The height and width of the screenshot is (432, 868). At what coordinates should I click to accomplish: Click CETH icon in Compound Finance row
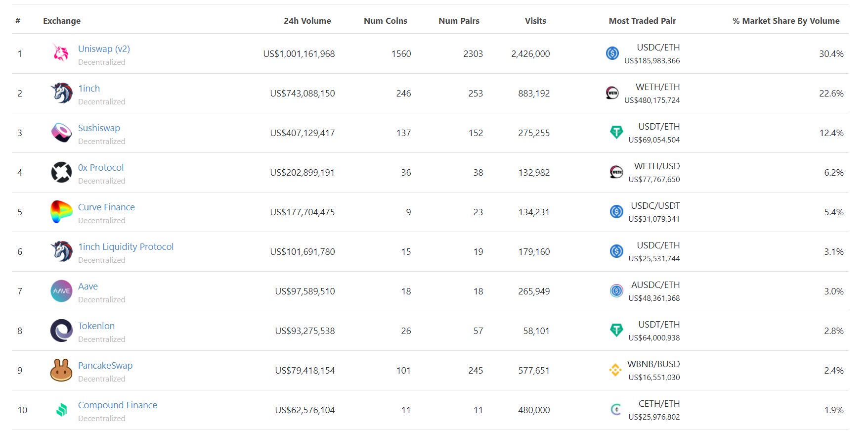pyautogui.click(x=616, y=409)
